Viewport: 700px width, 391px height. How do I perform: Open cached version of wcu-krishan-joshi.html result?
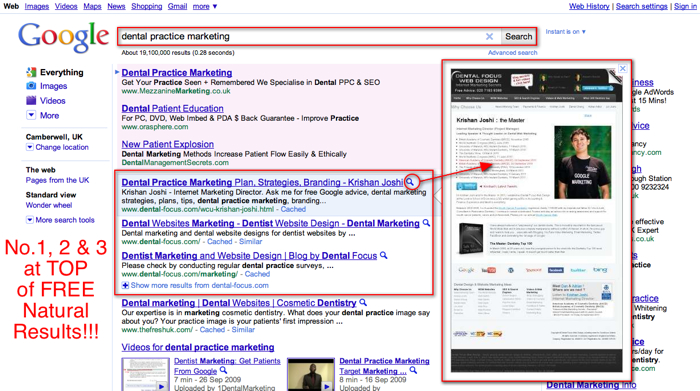[x=293, y=209]
